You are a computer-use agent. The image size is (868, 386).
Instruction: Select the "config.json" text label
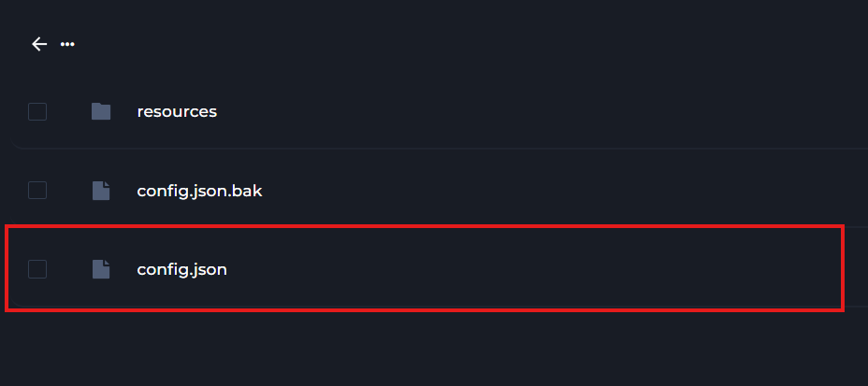tap(181, 269)
